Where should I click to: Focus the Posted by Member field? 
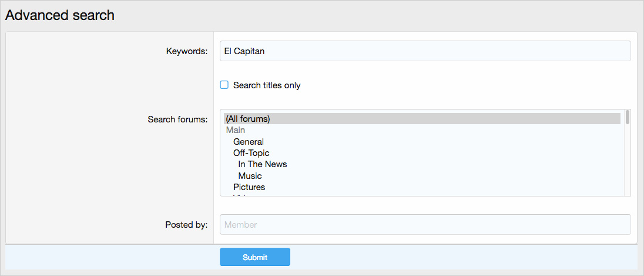coord(425,225)
